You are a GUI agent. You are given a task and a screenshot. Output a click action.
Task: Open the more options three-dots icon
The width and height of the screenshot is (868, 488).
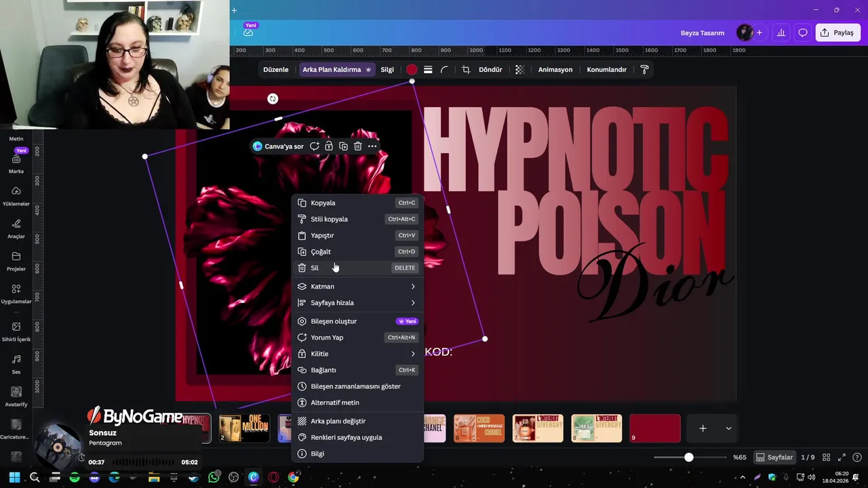[x=372, y=146]
